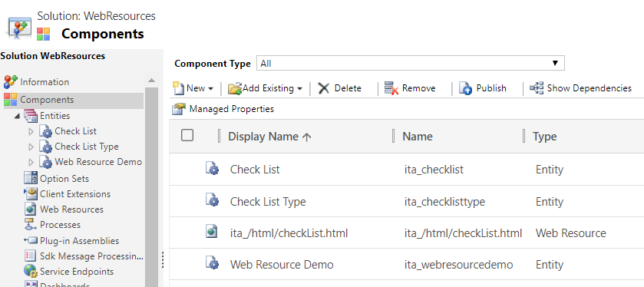Click the Web Resource Demo icon in the tree
The height and width of the screenshot is (287, 644).
click(45, 163)
